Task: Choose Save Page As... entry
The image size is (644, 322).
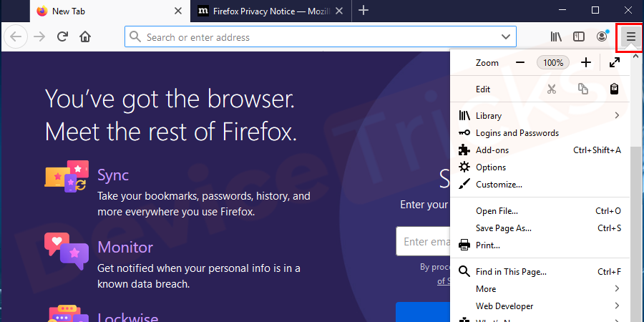Action: (540, 228)
